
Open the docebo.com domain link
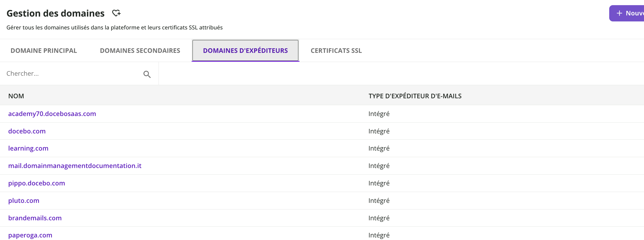pyautogui.click(x=27, y=131)
